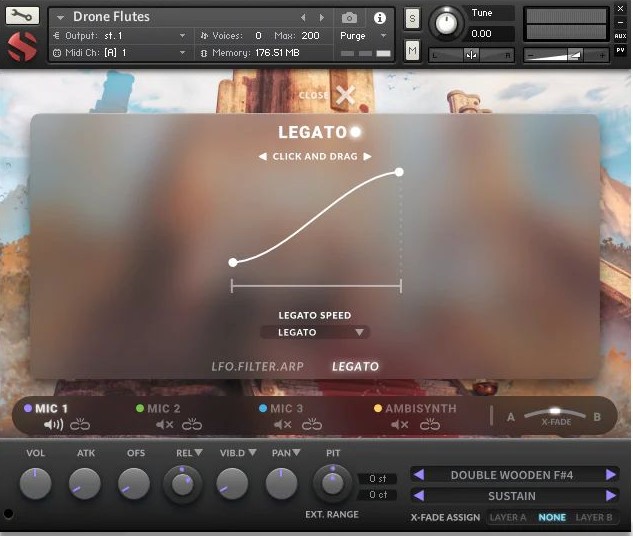Click the 0 ct cents value field

(x=377, y=494)
